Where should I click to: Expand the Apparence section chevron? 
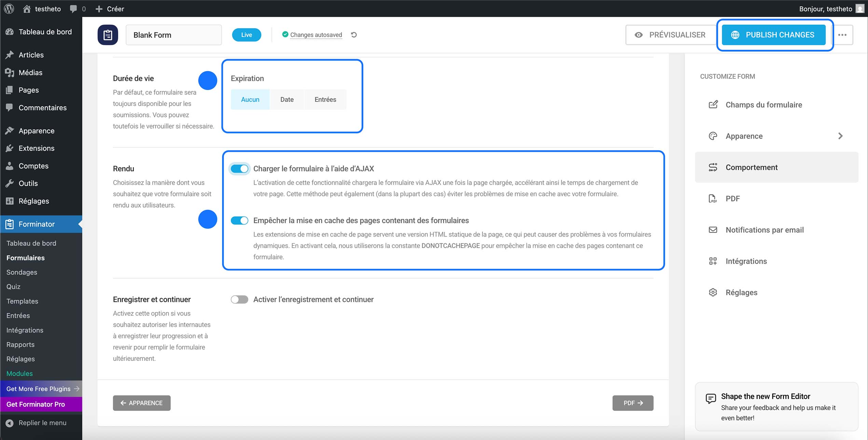click(x=841, y=136)
